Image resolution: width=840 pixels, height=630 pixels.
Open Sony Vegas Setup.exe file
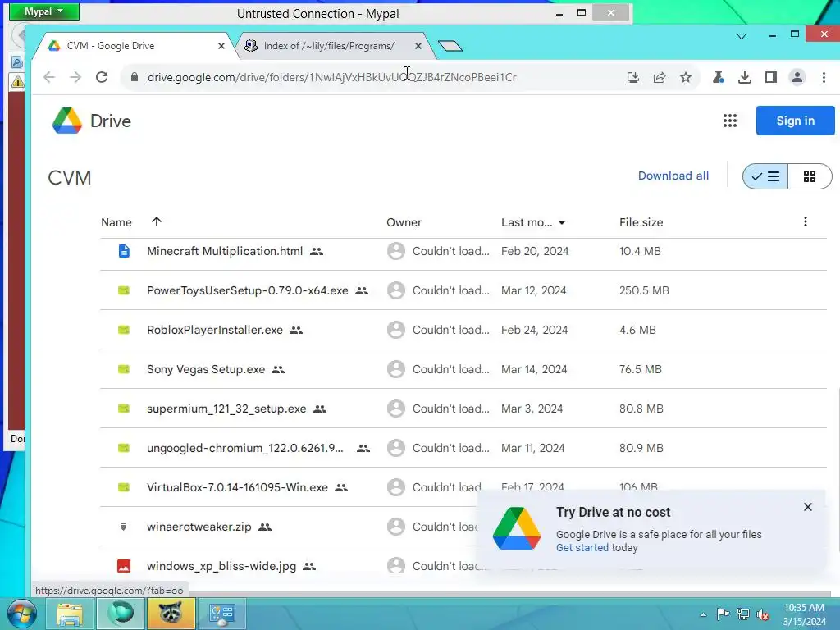click(x=206, y=369)
